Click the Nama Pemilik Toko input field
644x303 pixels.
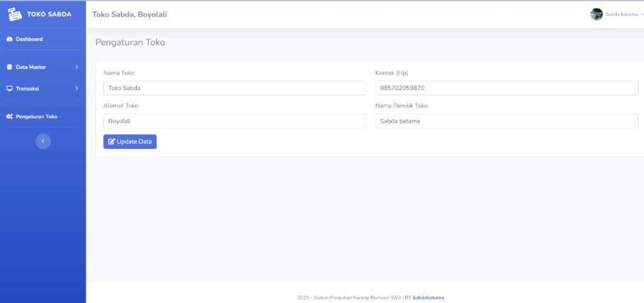pyautogui.click(x=506, y=121)
